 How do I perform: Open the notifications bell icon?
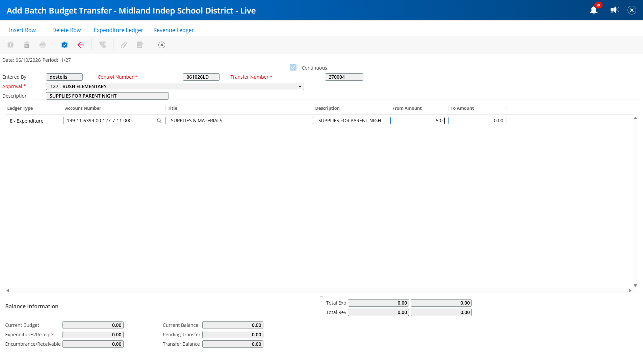[594, 10]
